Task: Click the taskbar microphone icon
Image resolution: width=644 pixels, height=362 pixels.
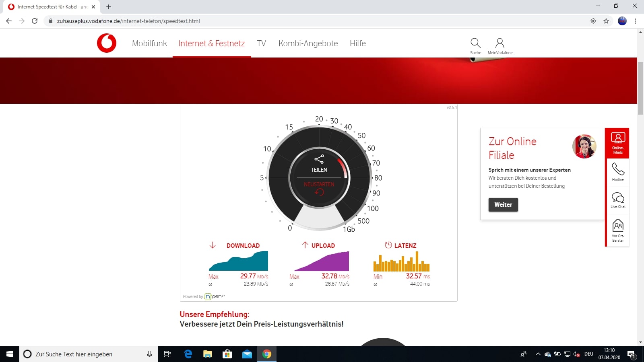Action: tap(149, 354)
